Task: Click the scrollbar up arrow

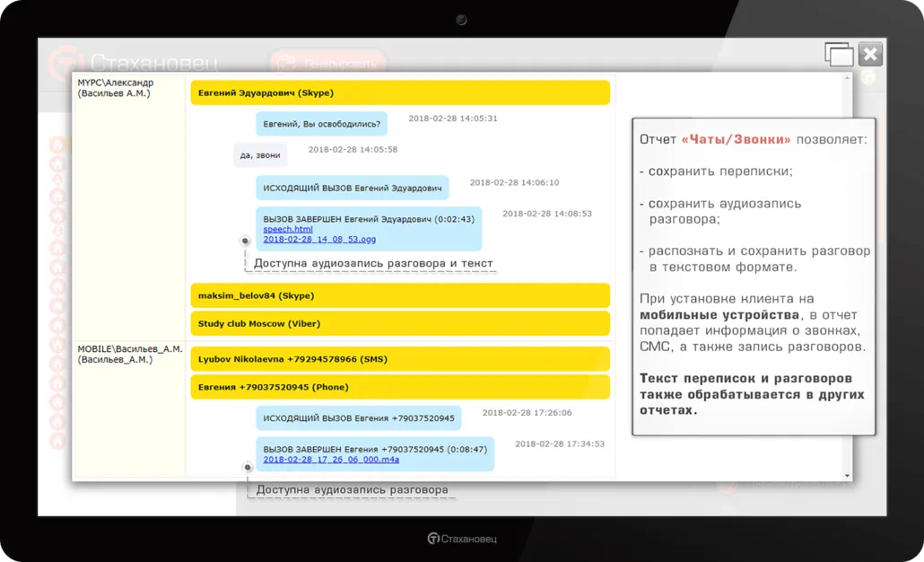Action: [846, 80]
